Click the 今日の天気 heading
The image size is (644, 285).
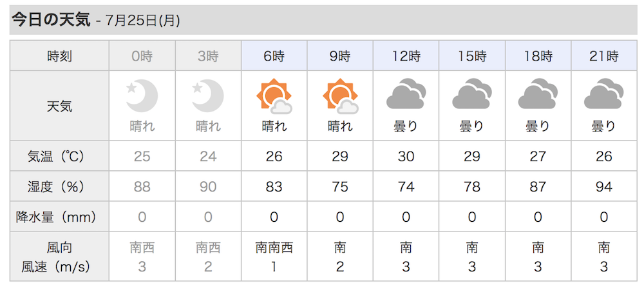click(x=51, y=20)
